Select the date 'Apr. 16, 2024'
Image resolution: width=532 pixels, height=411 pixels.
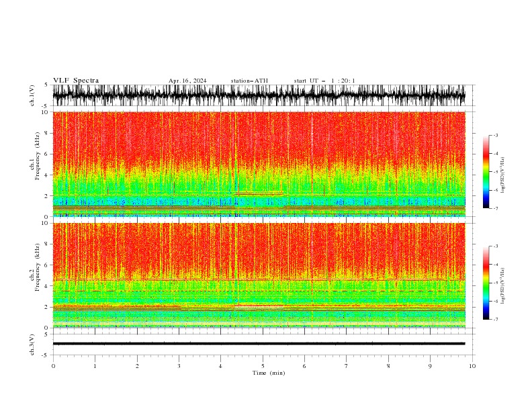pyautogui.click(x=187, y=81)
